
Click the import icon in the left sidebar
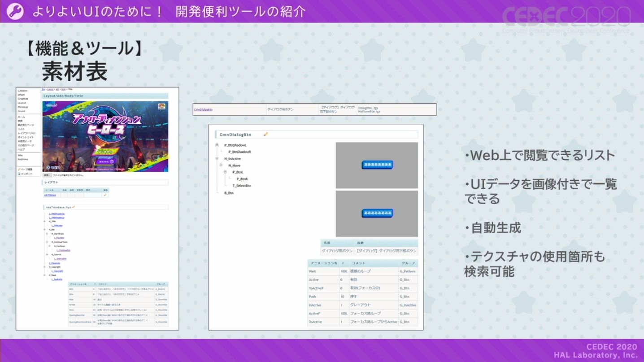(x=19, y=174)
